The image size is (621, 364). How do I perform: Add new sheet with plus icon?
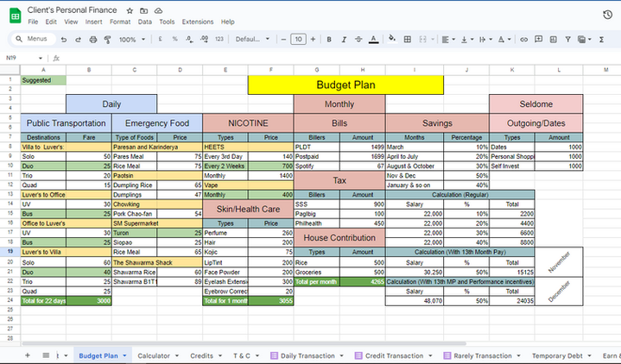click(x=28, y=355)
